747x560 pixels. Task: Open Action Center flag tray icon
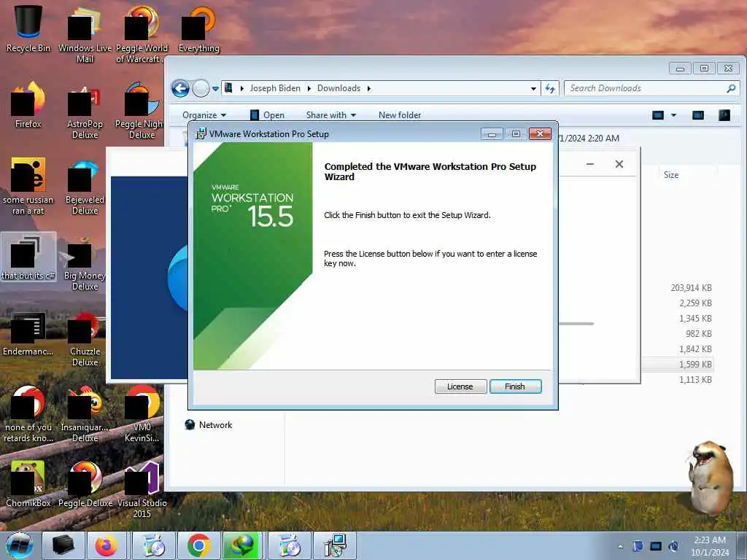click(638, 546)
